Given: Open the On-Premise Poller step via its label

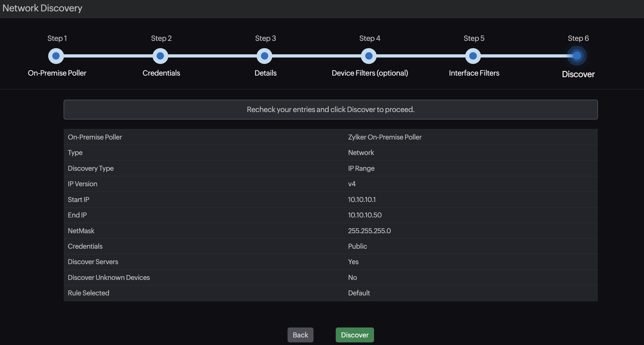Looking at the screenshot, I should point(57,73).
